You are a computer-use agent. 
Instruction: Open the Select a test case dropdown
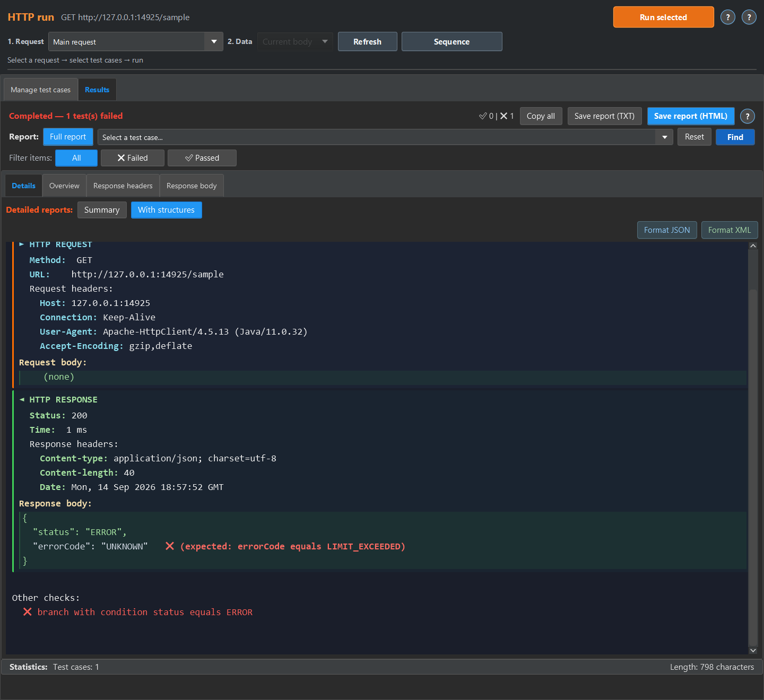tap(385, 137)
